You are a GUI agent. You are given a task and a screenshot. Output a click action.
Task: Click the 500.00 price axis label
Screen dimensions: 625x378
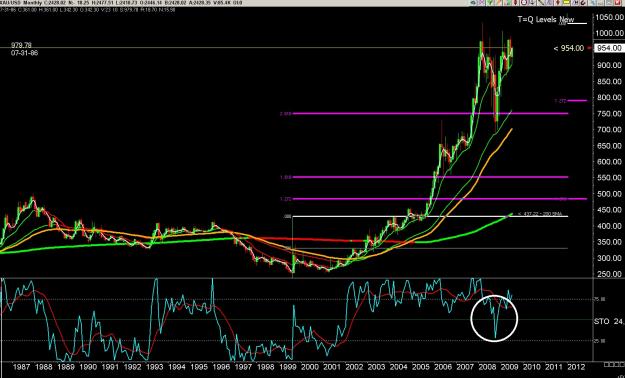coord(610,194)
